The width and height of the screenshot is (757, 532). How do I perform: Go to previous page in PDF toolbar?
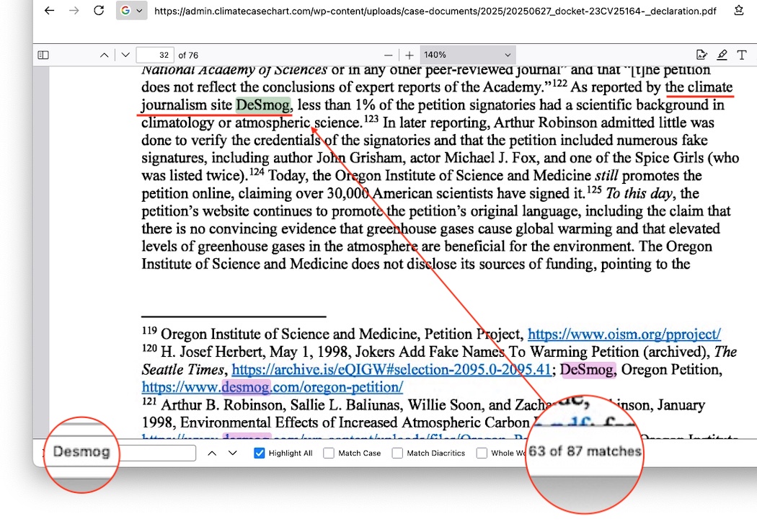click(x=104, y=55)
